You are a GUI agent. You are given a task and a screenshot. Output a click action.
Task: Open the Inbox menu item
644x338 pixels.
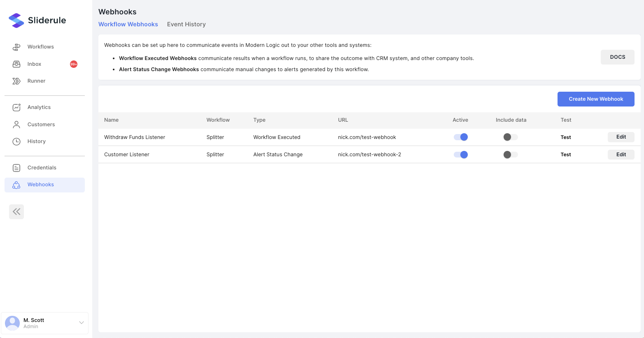click(44, 64)
